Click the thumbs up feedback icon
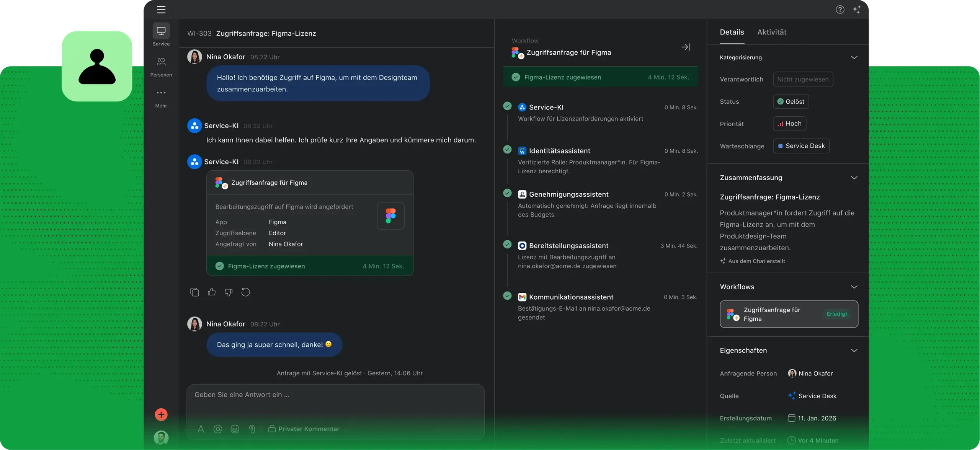 (x=212, y=292)
